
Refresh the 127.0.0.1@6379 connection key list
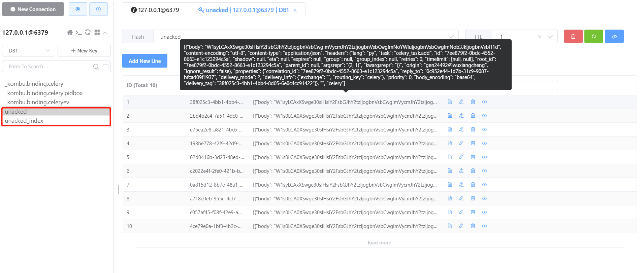88,32
